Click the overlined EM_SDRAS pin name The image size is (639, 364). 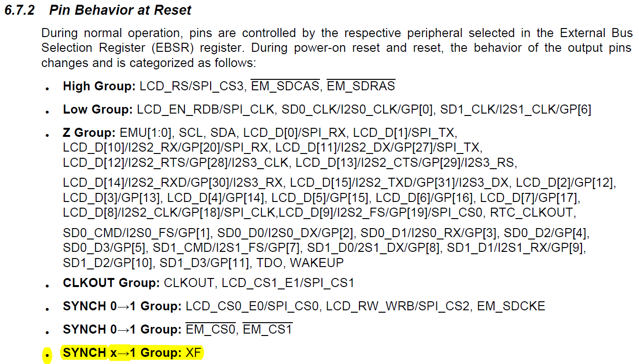click(x=361, y=86)
